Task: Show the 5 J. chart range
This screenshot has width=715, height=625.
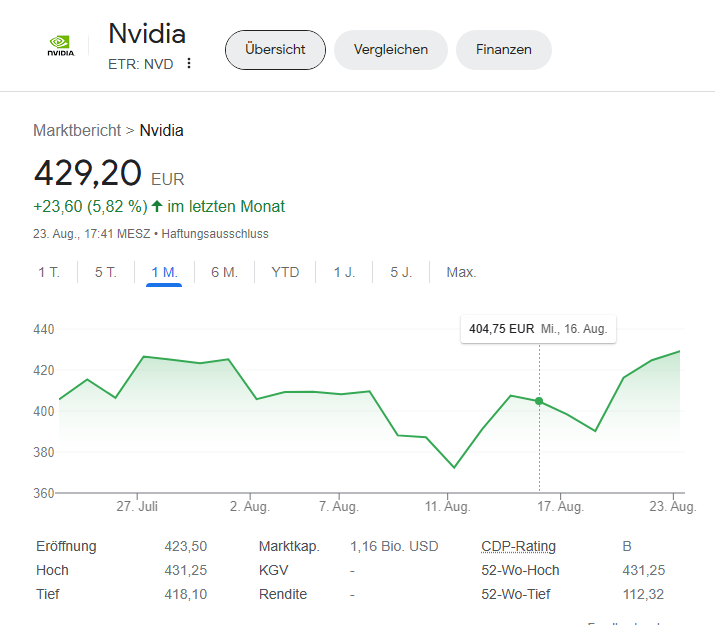Action: click(401, 272)
